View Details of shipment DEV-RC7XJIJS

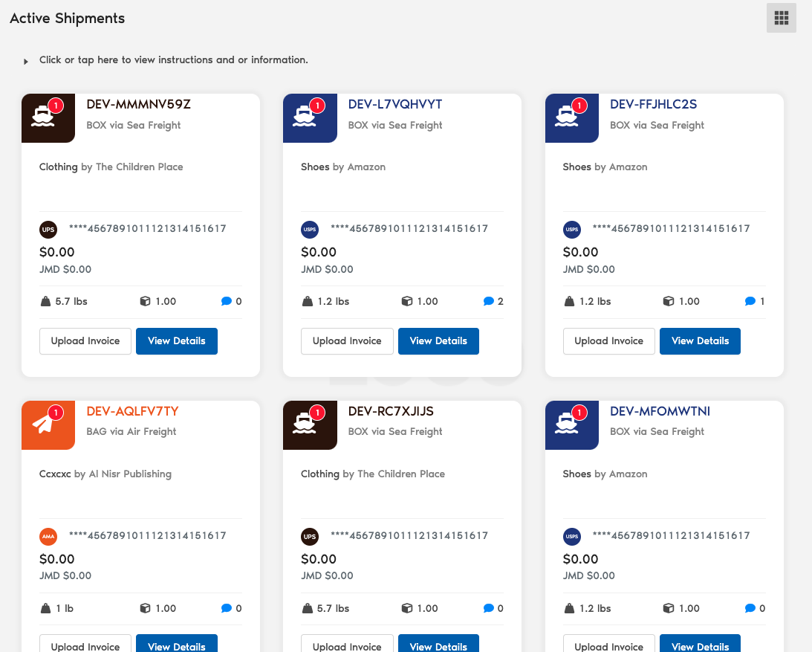pos(438,645)
